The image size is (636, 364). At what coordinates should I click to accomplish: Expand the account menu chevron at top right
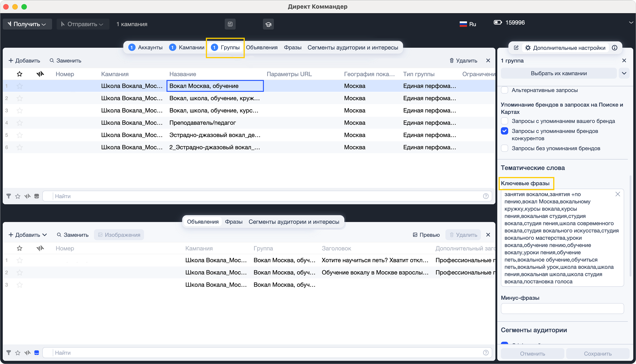click(631, 22)
